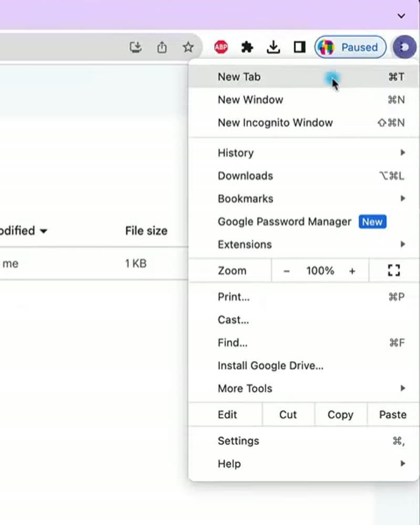This screenshot has width=420, height=525.
Task: Click the share page icon
Action: [x=162, y=47]
